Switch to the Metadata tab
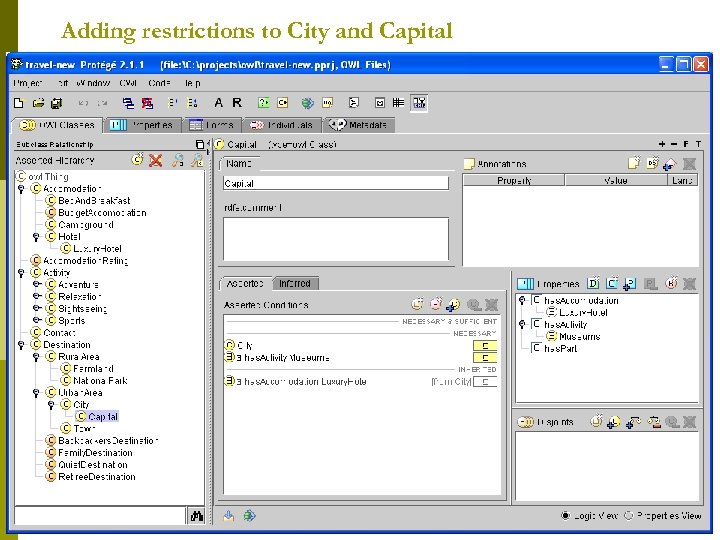 pyautogui.click(x=359, y=125)
